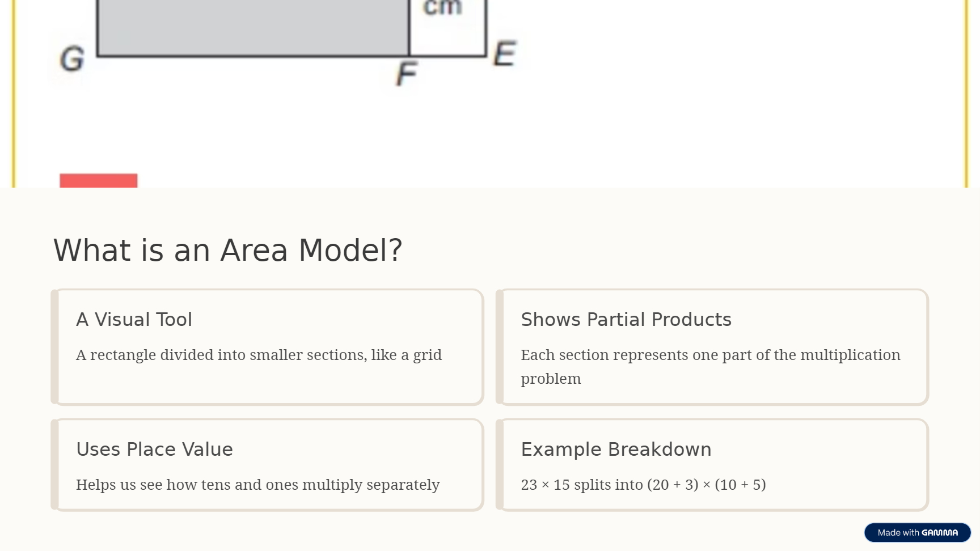Viewport: 980px width, 551px height.
Task: Click the red rectangle below the diagram
Action: click(x=99, y=181)
